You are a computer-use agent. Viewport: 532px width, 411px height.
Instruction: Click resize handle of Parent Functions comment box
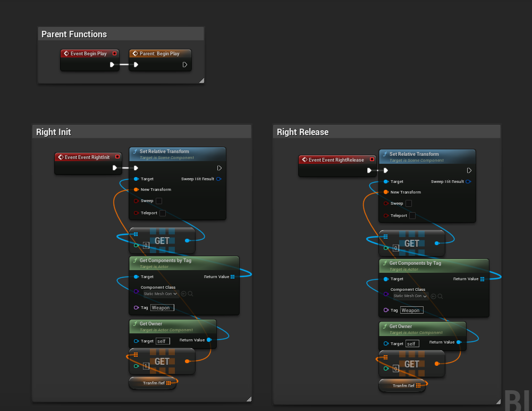point(201,81)
